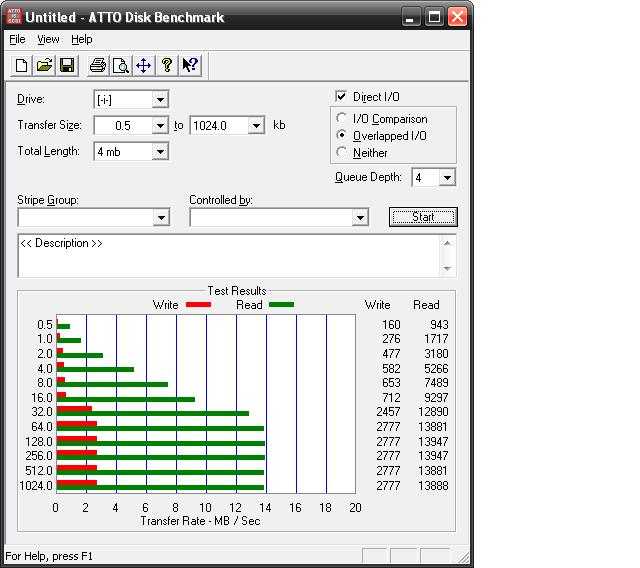640x568 pixels.
Task: Open the Drive dropdown
Action: (160, 100)
